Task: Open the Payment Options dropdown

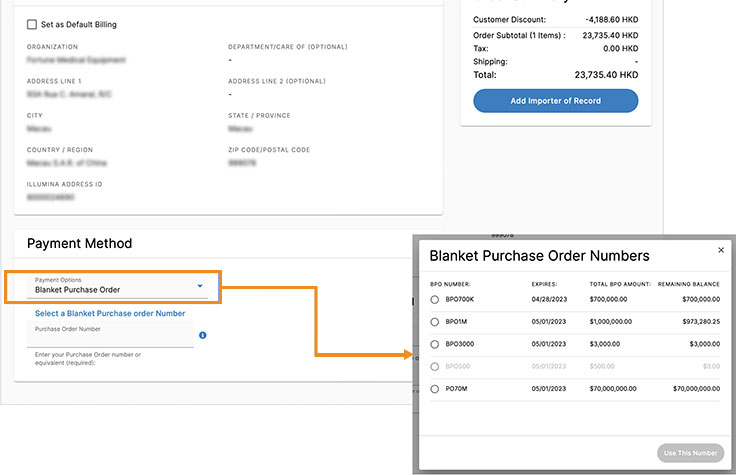Action: click(x=119, y=286)
